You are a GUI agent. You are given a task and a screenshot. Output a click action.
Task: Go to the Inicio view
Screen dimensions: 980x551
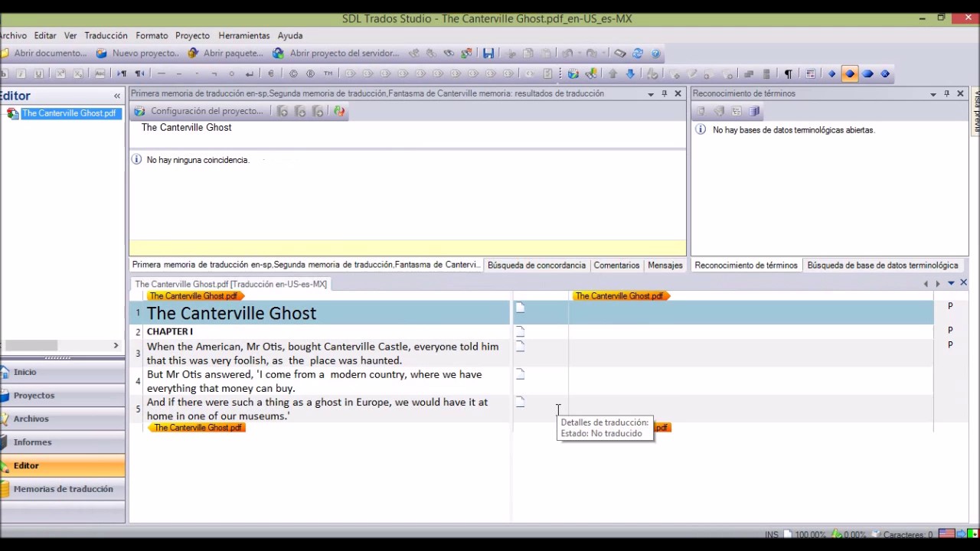63,372
